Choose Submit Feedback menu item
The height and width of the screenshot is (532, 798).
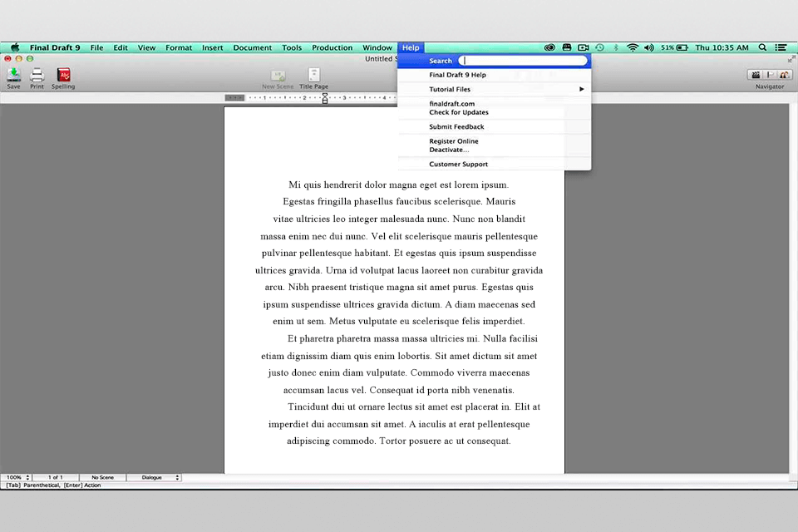click(494, 126)
